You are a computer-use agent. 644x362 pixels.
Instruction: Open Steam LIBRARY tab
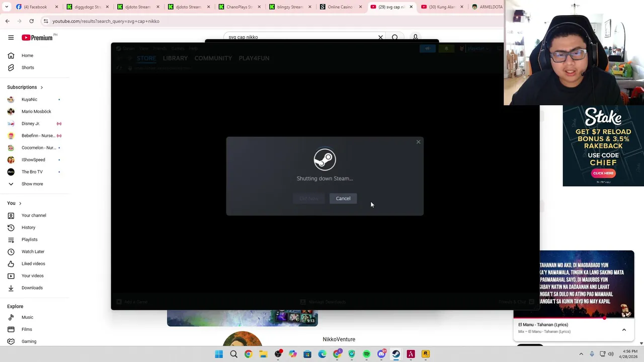click(175, 58)
